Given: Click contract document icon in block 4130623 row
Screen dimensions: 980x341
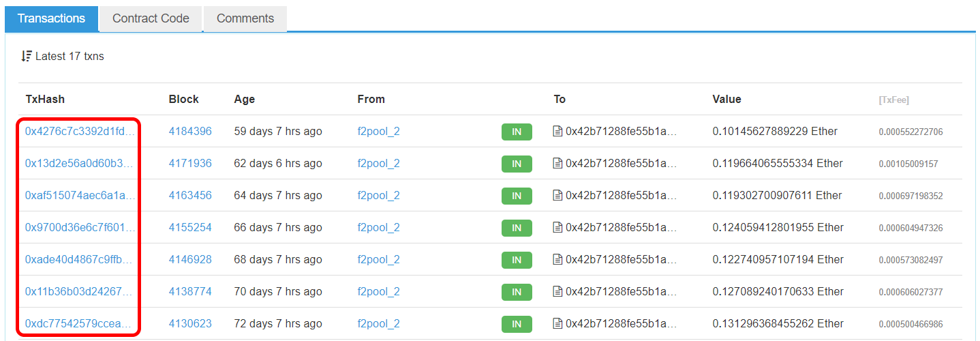Looking at the screenshot, I should [x=557, y=323].
